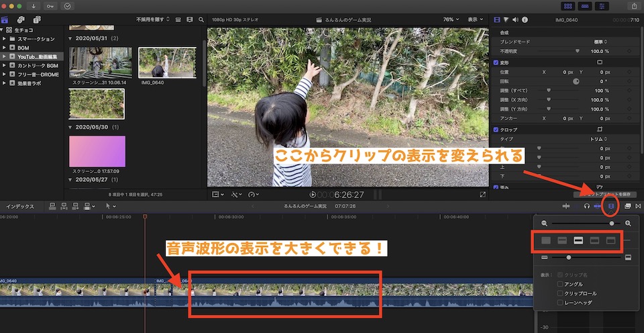Choose large-waveform clip appearance

point(562,240)
